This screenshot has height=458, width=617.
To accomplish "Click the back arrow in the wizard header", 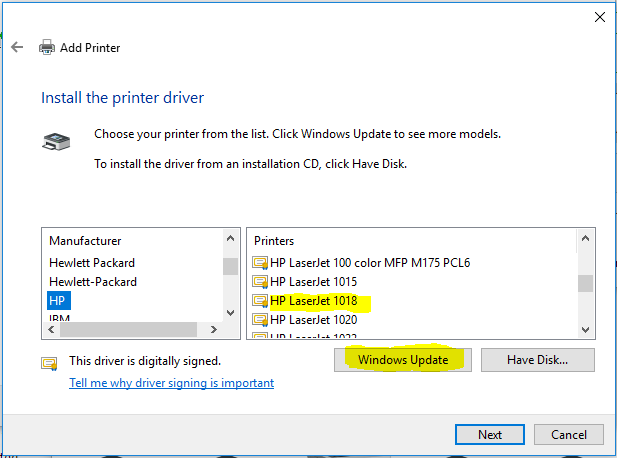I will tap(17, 47).
